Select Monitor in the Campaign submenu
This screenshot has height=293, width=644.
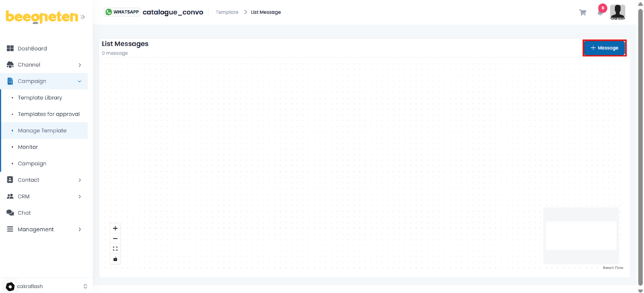[x=28, y=147]
